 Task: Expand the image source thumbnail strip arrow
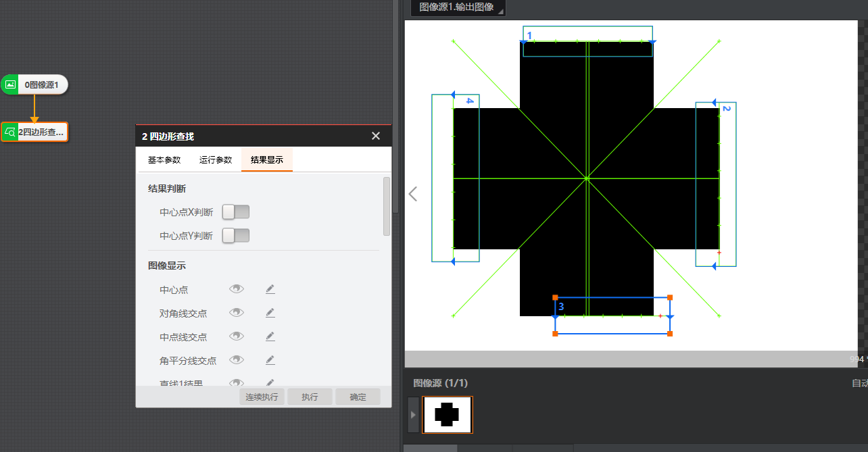pyautogui.click(x=413, y=414)
